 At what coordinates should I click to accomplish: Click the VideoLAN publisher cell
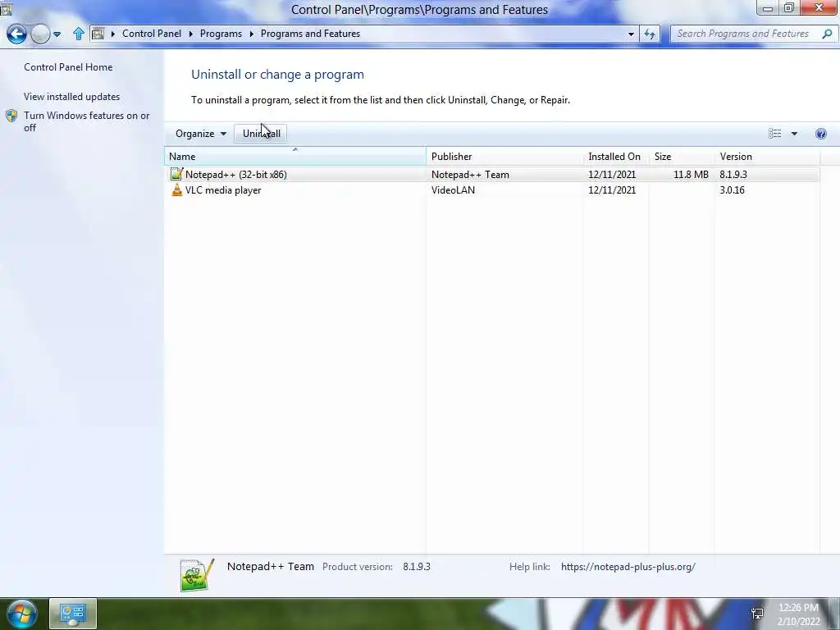tap(453, 190)
